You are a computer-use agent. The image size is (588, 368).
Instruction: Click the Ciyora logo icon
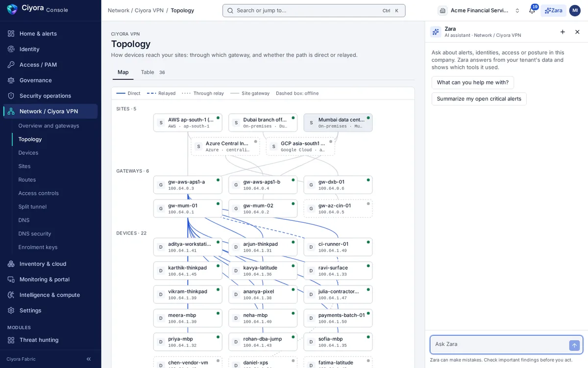click(12, 9)
